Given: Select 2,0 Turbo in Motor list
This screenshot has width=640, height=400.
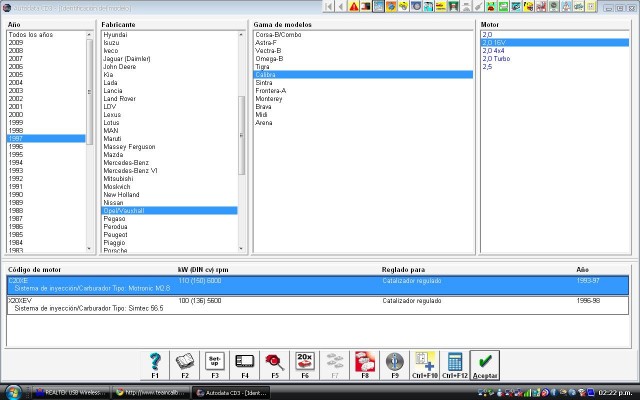Looking at the screenshot, I should point(555,59).
